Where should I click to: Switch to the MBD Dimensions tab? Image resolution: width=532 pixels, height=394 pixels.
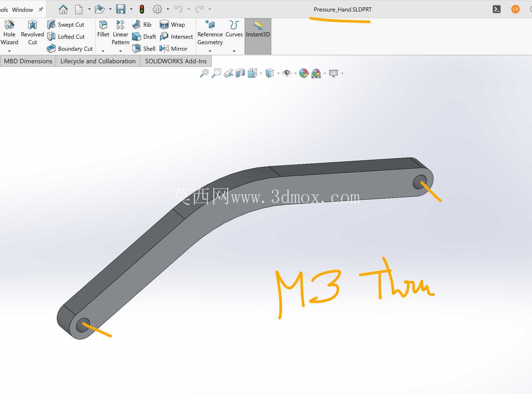pos(28,61)
